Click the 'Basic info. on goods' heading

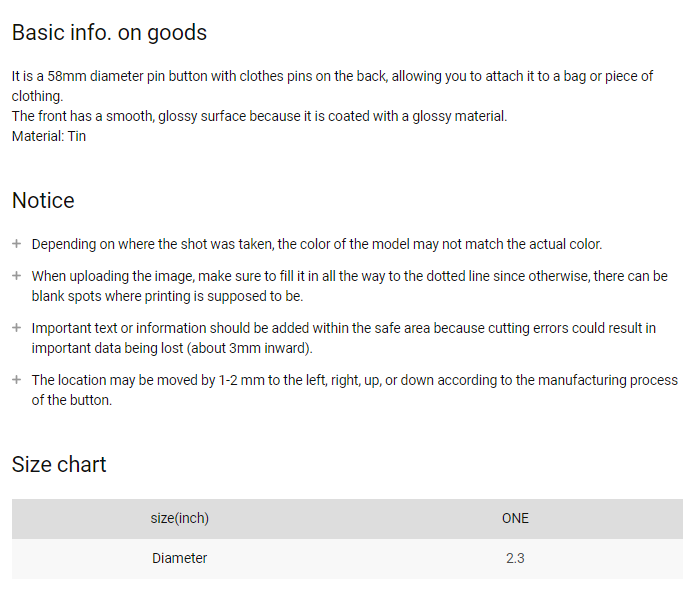(109, 33)
